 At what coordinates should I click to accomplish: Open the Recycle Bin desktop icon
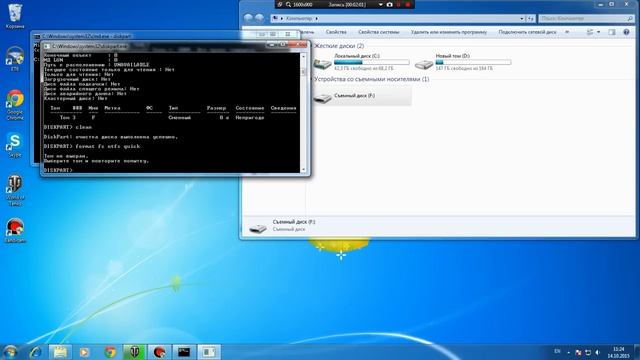coord(15,16)
